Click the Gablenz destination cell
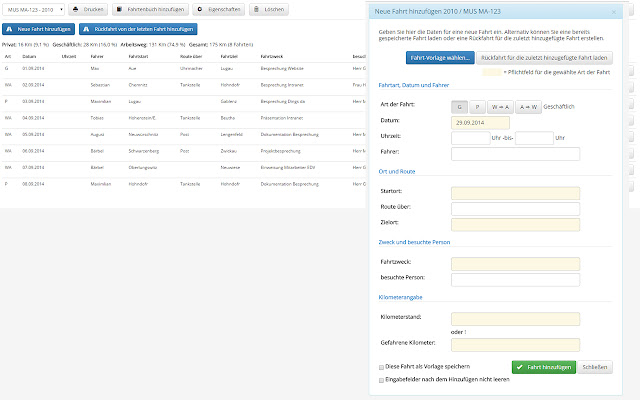The height and width of the screenshot is (400, 640). point(229,102)
